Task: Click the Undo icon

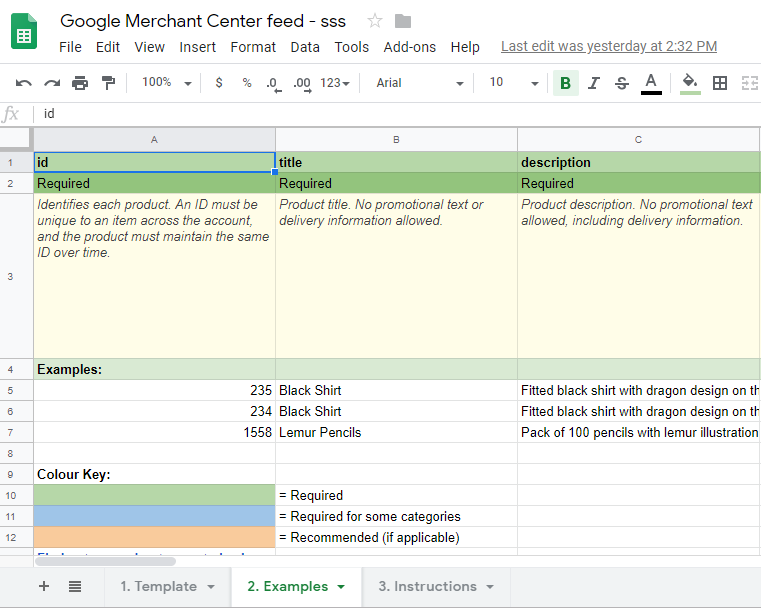Action: point(23,83)
